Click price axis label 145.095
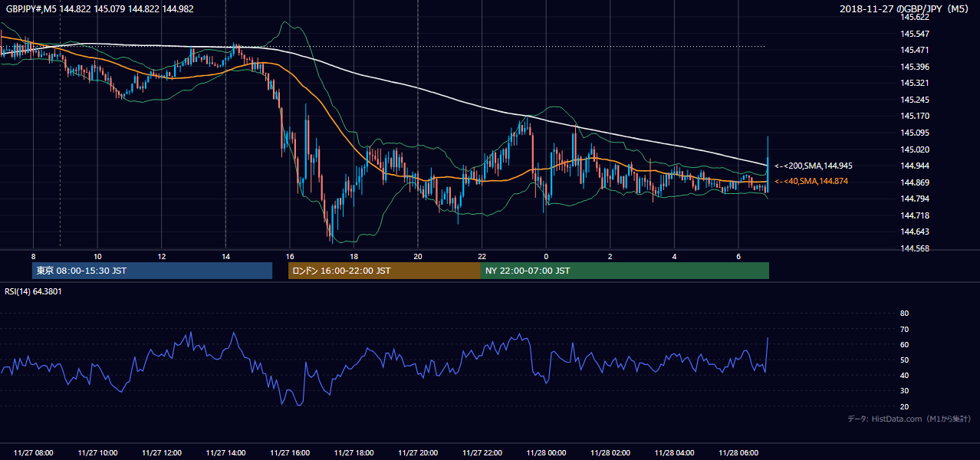980x460 pixels. pos(914,133)
